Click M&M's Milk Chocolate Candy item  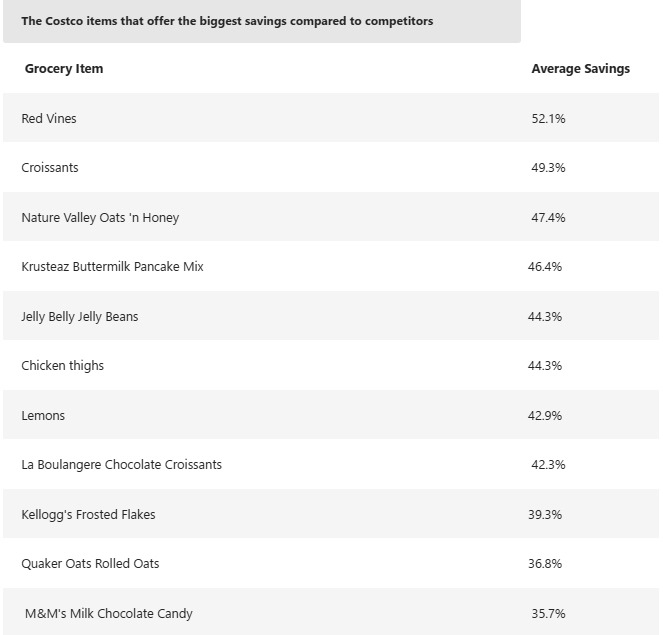109,613
